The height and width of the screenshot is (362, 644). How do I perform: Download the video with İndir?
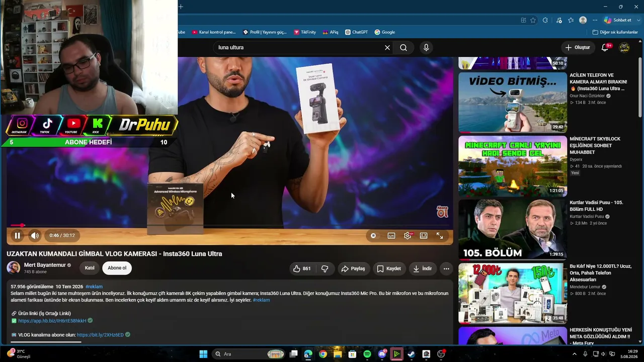(x=422, y=268)
